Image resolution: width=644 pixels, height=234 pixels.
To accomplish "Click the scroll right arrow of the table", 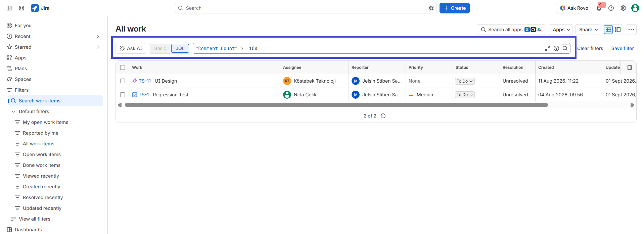I will (x=632, y=105).
